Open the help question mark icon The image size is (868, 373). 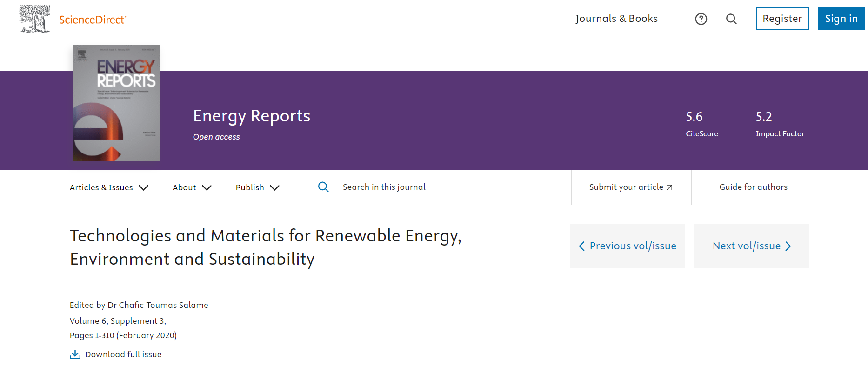click(x=701, y=19)
